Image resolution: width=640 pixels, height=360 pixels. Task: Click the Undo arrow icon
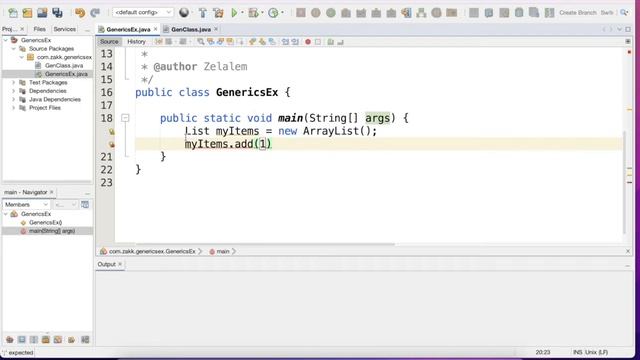[x=80, y=13]
